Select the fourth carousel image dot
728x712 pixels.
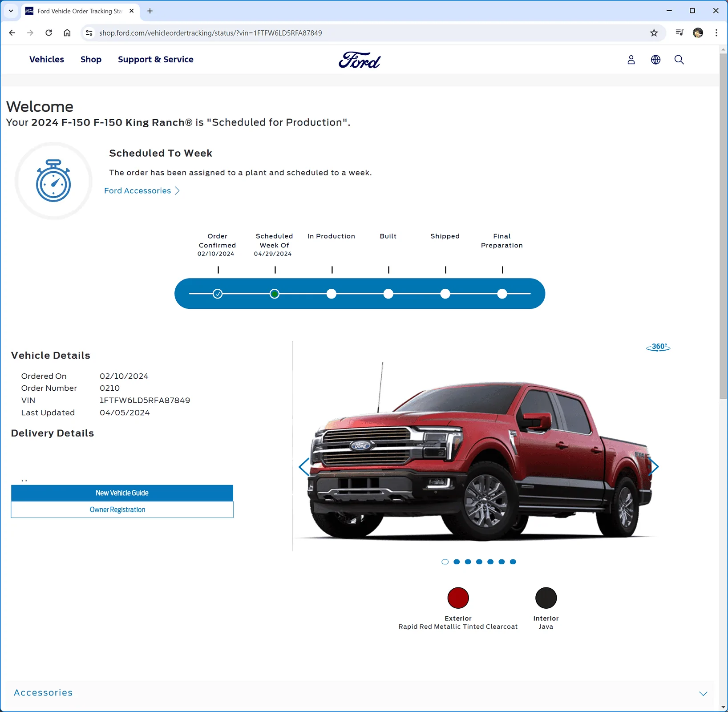pyautogui.click(x=479, y=562)
